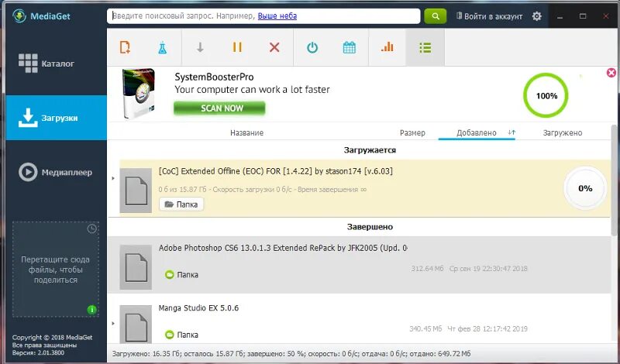Image resolution: width=620 pixels, height=364 pixels.
Task: Pause downloads with the orange pause icon
Action: pos(237,47)
